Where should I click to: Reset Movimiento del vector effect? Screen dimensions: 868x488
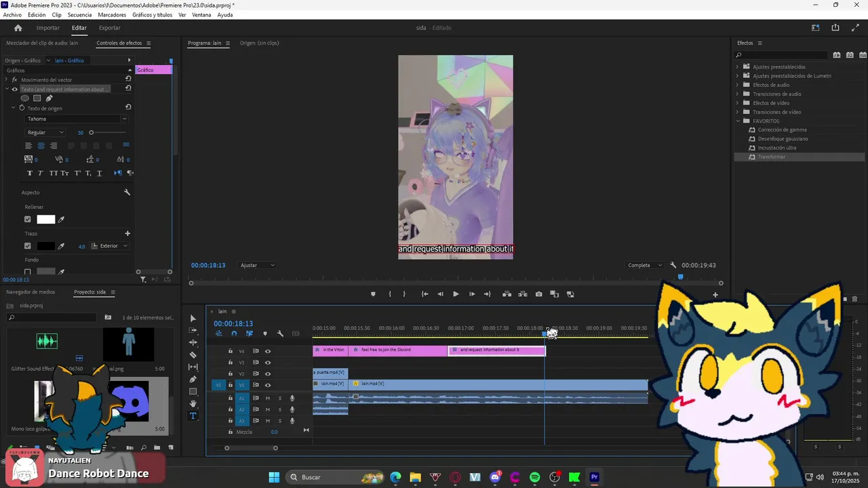tap(128, 79)
